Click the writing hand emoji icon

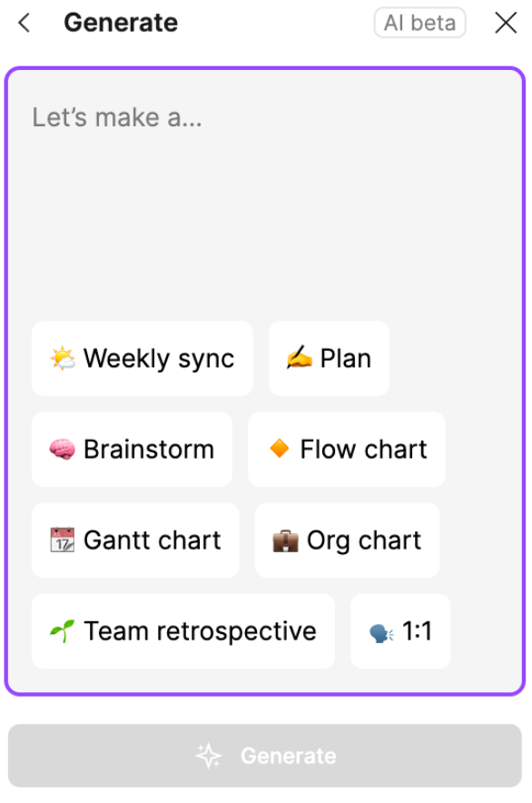coord(299,358)
